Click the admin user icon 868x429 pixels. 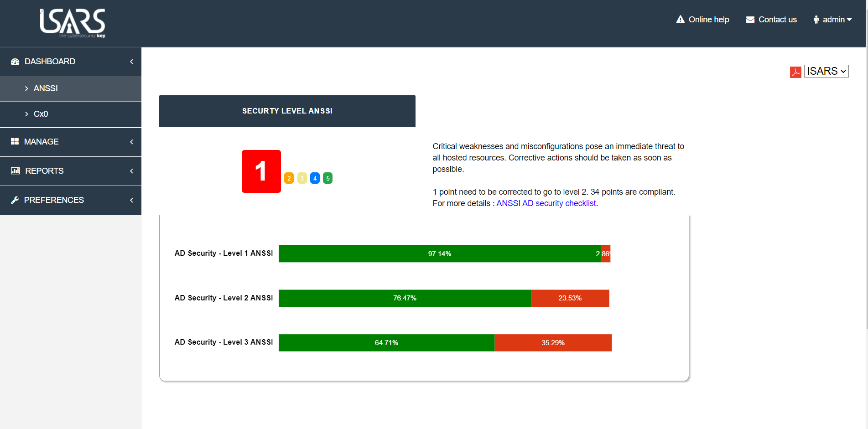pos(816,20)
